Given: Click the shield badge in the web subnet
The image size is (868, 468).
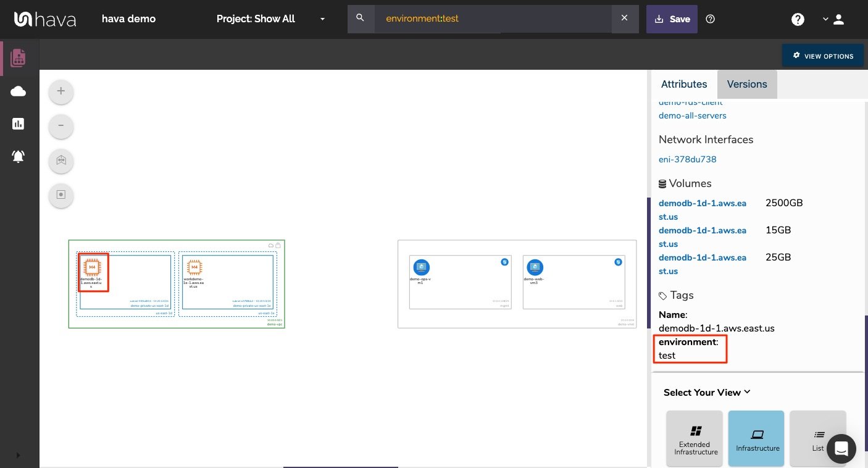Looking at the screenshot, I should click(x=619, y=262).
